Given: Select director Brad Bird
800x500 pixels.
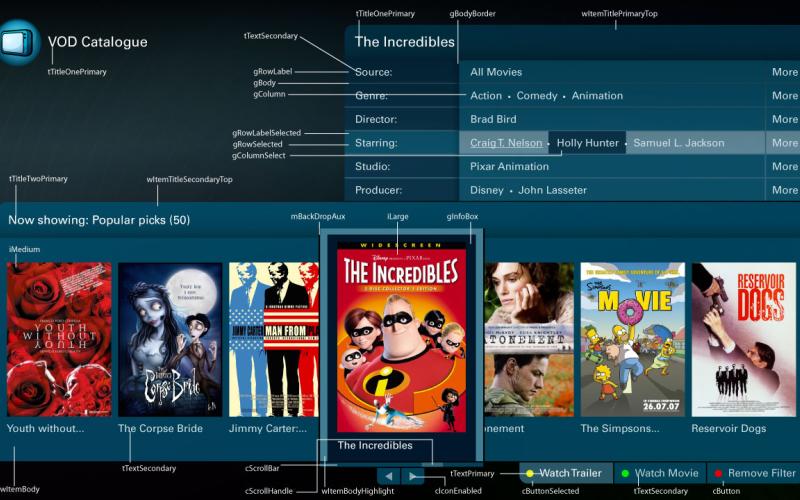Looking at the screenshot, I should point(493,119).
